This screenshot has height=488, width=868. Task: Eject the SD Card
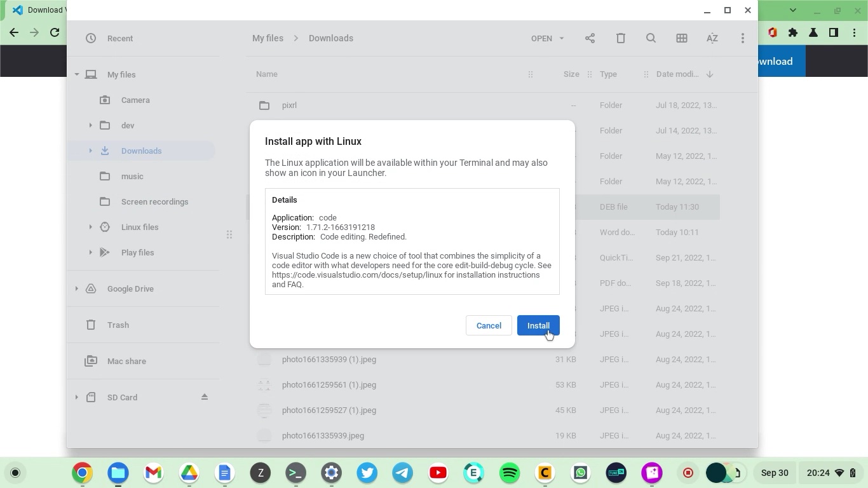click(x=205, y=397)
